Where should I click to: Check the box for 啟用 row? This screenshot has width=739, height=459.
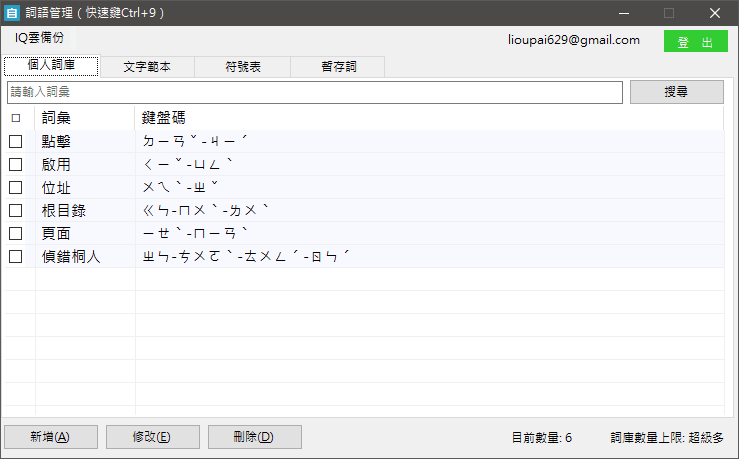pyautogui.click(x=16, y=164)
